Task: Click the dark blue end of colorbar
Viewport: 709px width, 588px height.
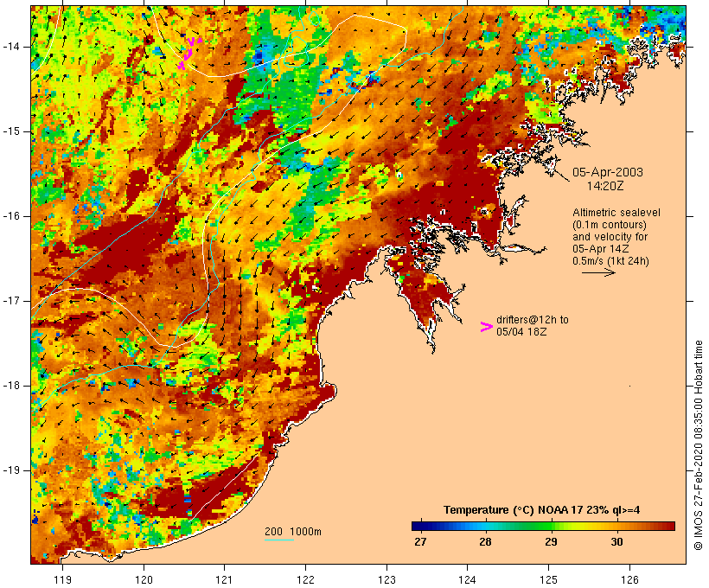Action: (x=423, y=526)
